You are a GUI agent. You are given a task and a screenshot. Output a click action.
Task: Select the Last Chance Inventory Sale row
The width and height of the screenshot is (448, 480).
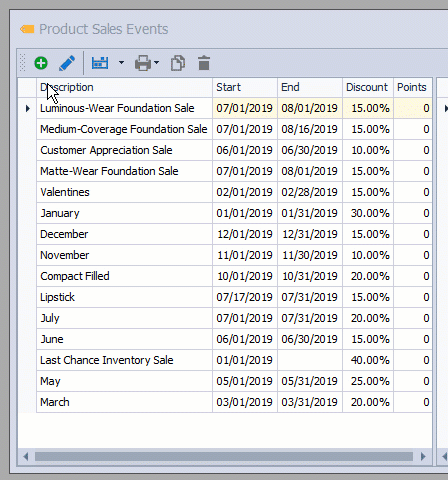pos(234,360)
